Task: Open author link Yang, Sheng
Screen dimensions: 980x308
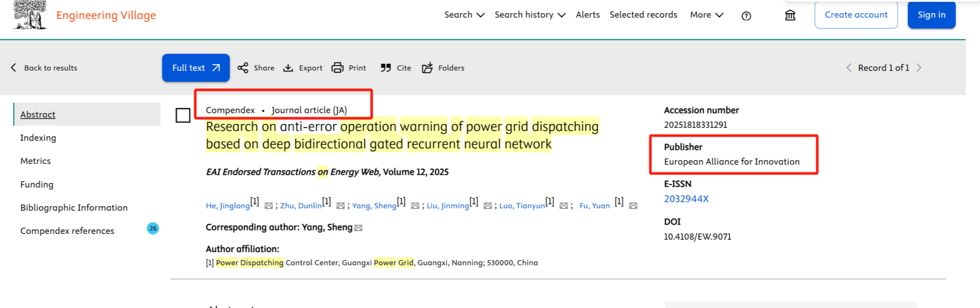Action: (x=374, y=206)
